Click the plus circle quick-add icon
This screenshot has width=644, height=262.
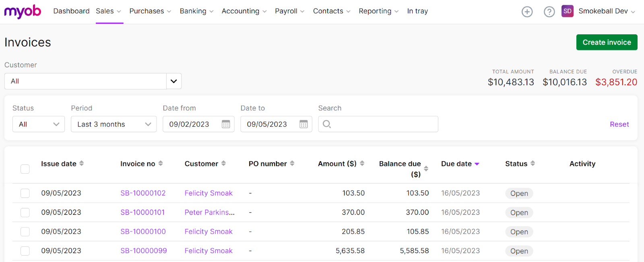pyautogui.click(x=527, y=12)
